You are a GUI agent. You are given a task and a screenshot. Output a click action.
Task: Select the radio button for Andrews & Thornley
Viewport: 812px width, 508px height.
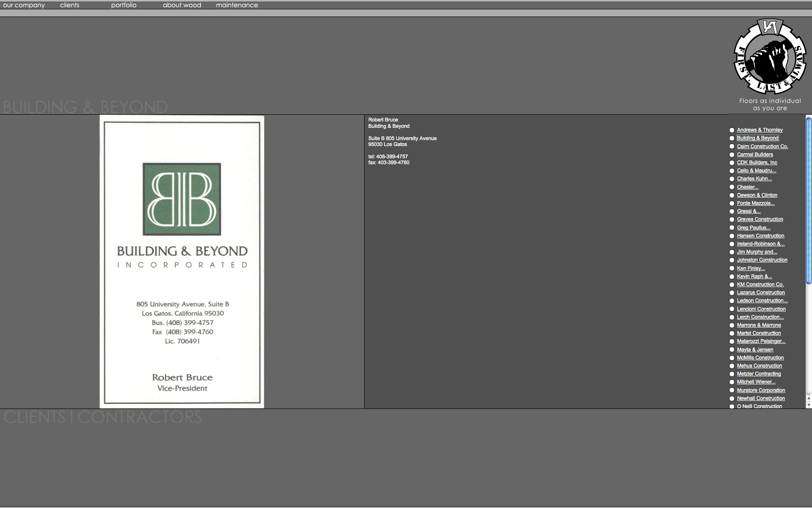(x=732, y=130)
